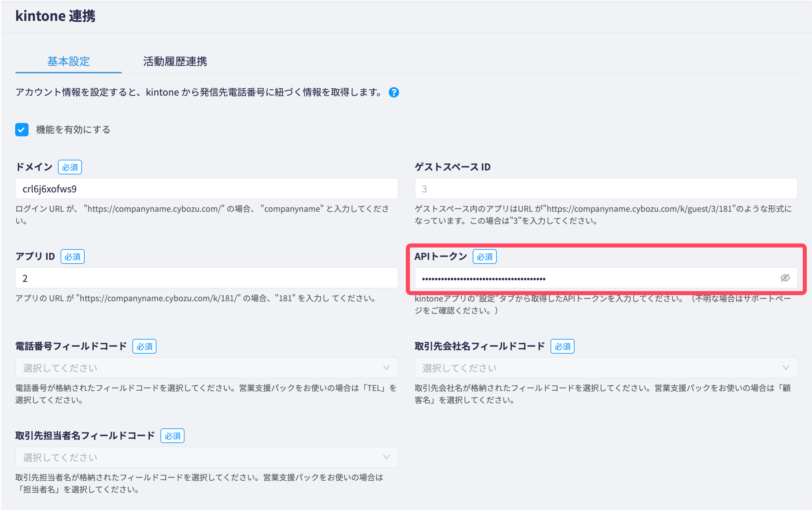
Task: Open the 電話番号フィールドコード dropdown
Action: (x=207, y=368)
